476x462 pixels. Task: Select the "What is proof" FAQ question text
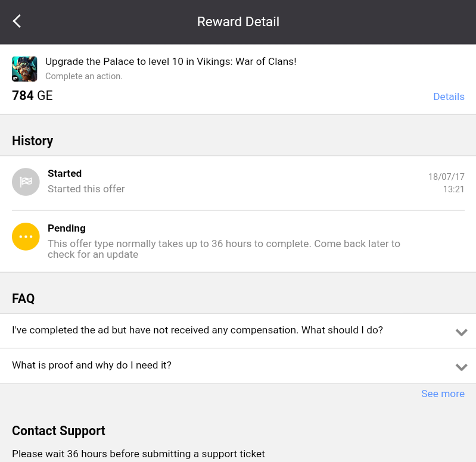point(92,365)
